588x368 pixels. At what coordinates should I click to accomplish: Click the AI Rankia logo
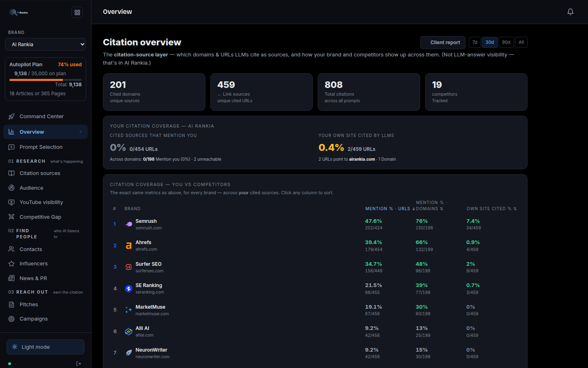19,12
